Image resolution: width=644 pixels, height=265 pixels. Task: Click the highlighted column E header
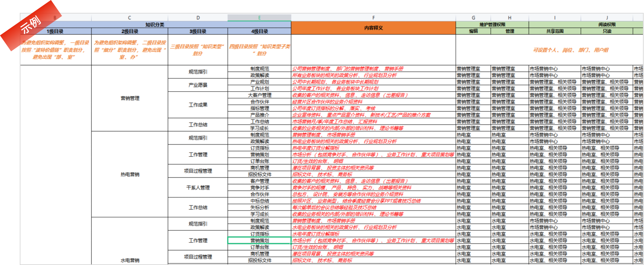click(x=259, y=18)
